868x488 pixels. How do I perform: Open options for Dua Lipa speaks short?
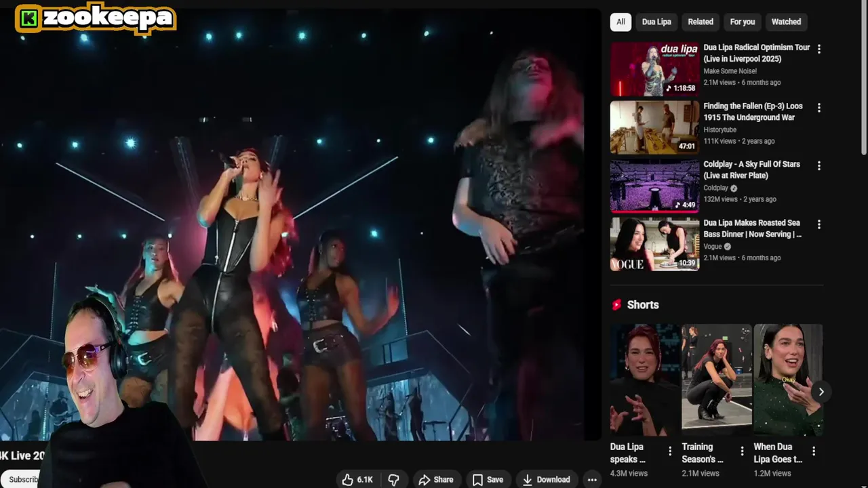(670, 451)
